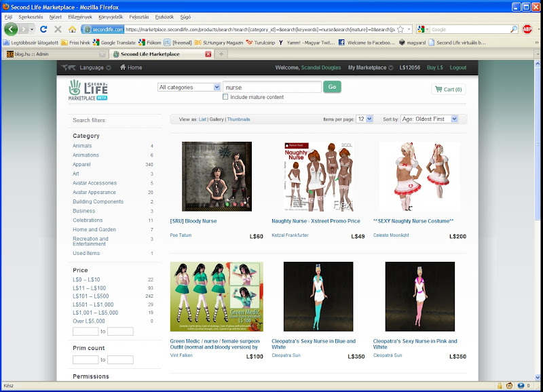Open the shopping cart icon
This screenshot has height=392, width=543.
pos(438,90)
